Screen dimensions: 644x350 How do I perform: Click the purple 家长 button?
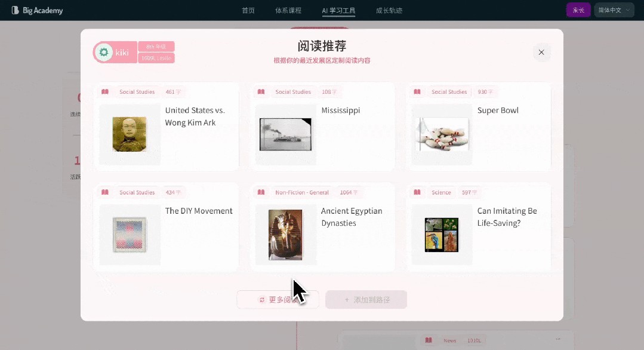(x=578, y=10)
